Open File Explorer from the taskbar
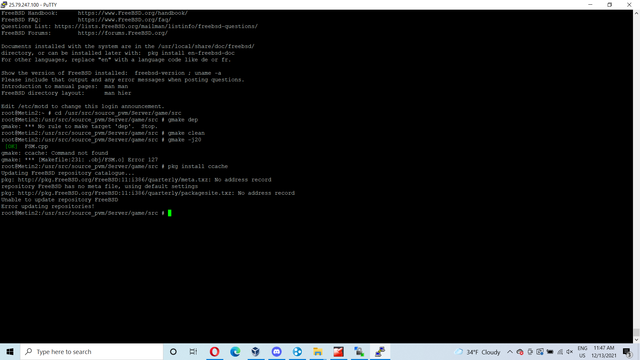This screenshot has height=360, width=640. 318,351
